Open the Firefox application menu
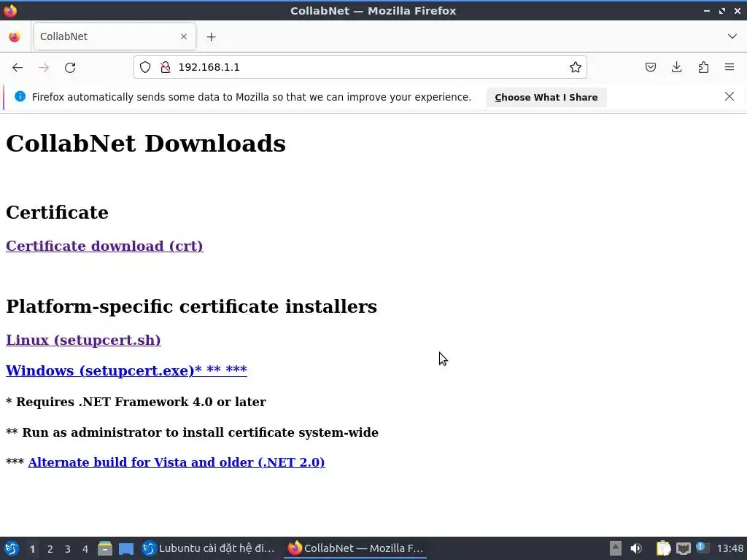This screenshot has height=560, width=747. pos(729,67)
